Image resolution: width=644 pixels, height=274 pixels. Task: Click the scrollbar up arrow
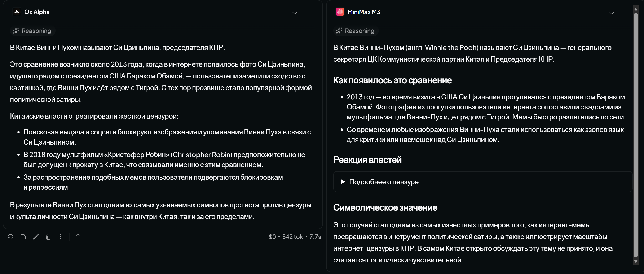pos(636,9)
